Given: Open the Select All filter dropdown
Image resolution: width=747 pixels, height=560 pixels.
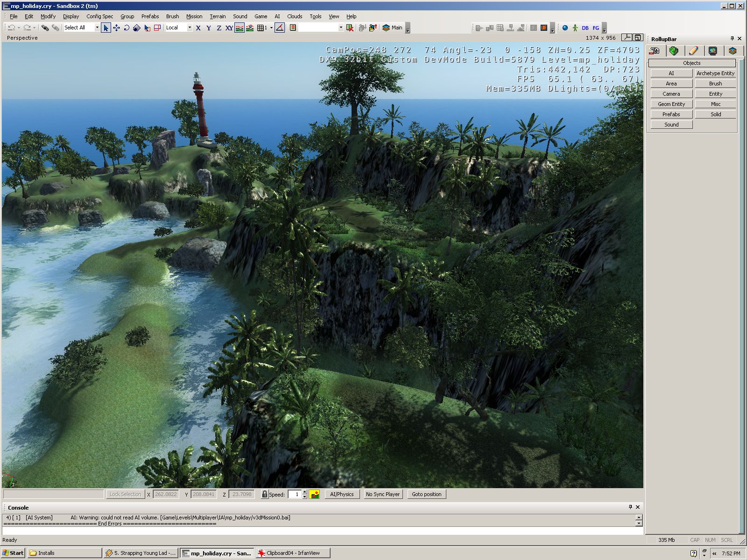Looking at the screenshot, I should click(x=97, y=28).
